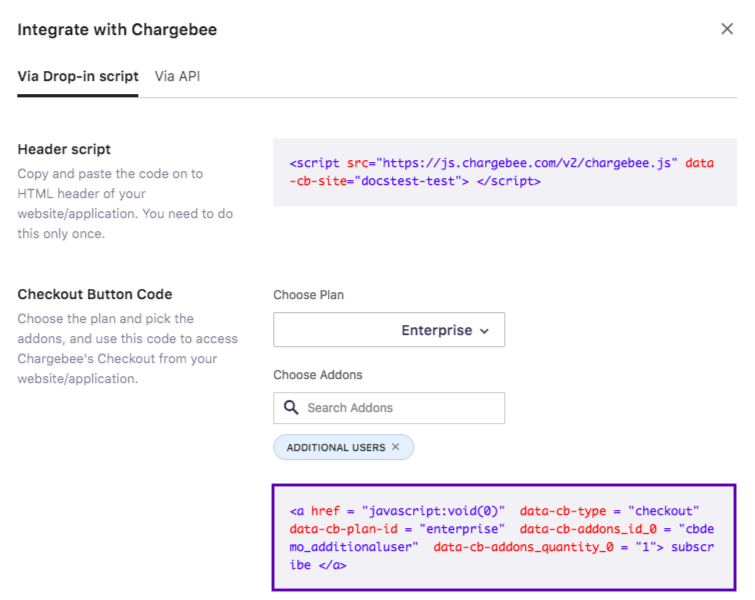
Task: Click the chargebee.js URL in header script
Action: (x=531, y=163)
